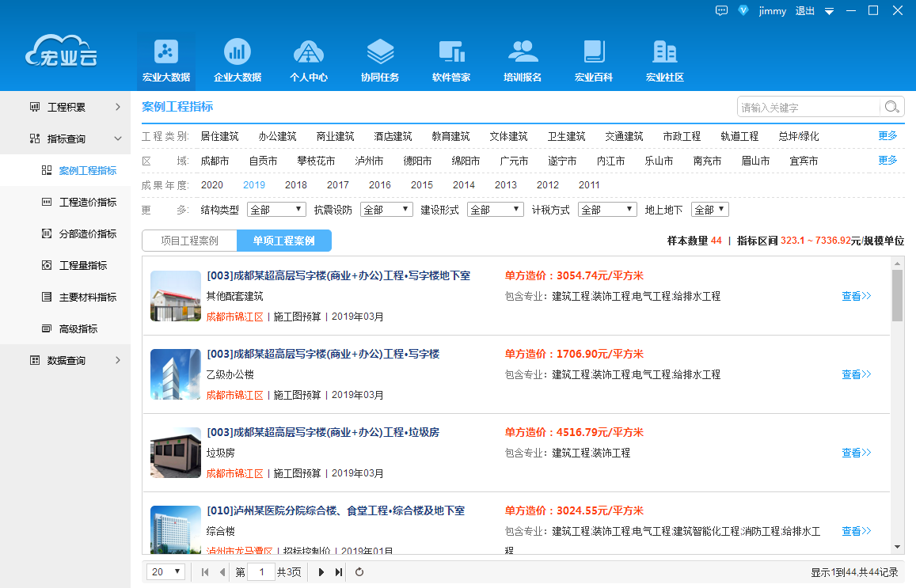Select 商业建筑 as the project type filter
916x588 pixels.
pyautogui.click(x=335, y=135)
